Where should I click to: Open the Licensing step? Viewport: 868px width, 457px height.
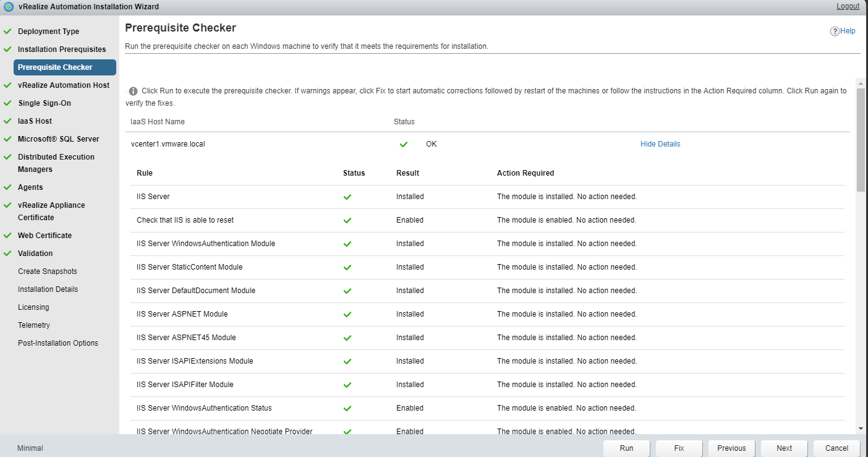point(33,307)
